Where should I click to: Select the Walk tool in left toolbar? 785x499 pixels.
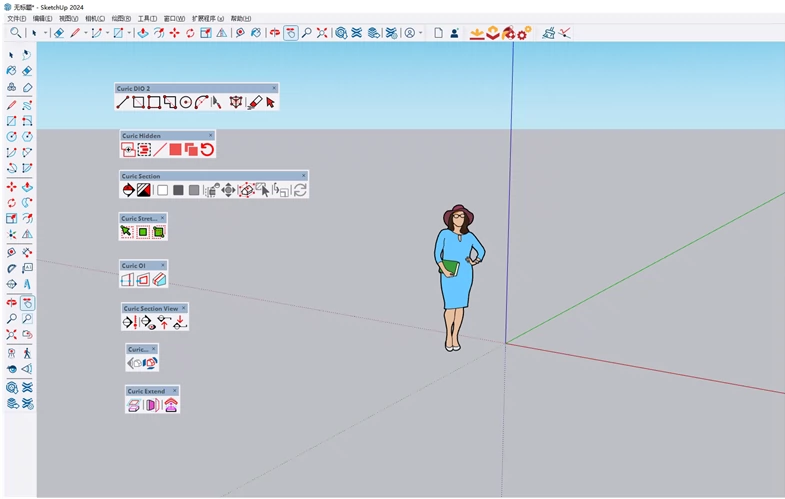coord(27,353)
